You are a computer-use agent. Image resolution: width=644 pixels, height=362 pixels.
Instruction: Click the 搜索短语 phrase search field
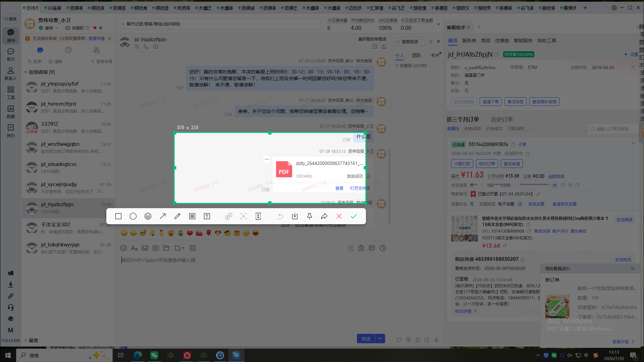[410, 42]
